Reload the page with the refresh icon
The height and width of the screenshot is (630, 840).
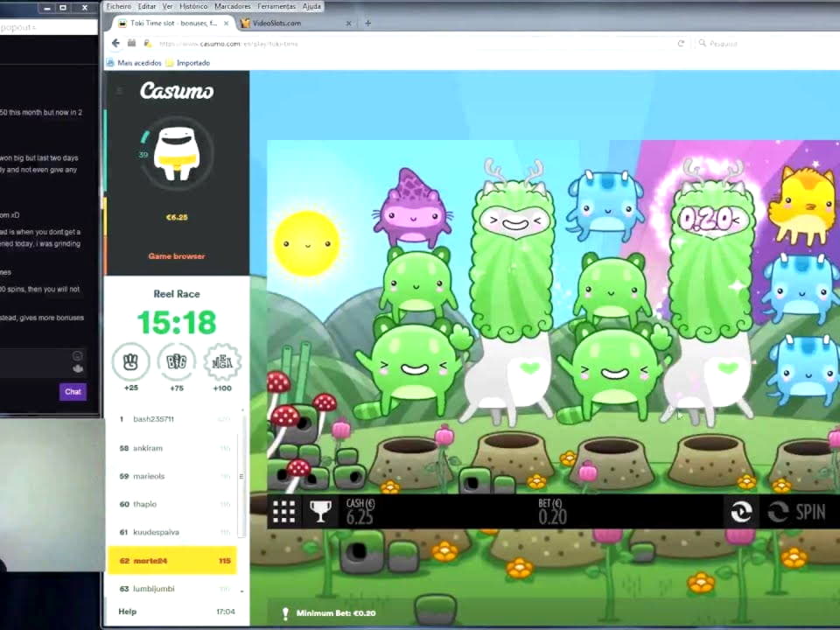(x=681, y=44)
